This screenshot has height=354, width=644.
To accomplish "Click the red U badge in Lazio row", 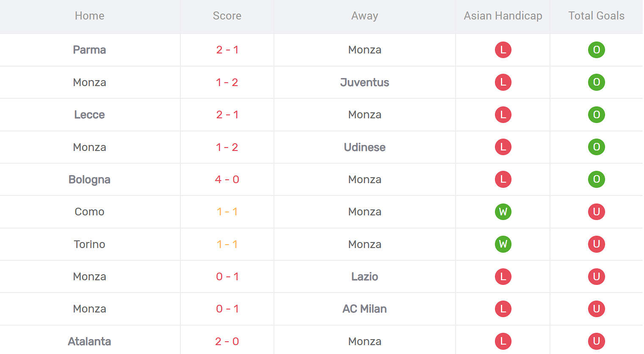I will 596,276.
